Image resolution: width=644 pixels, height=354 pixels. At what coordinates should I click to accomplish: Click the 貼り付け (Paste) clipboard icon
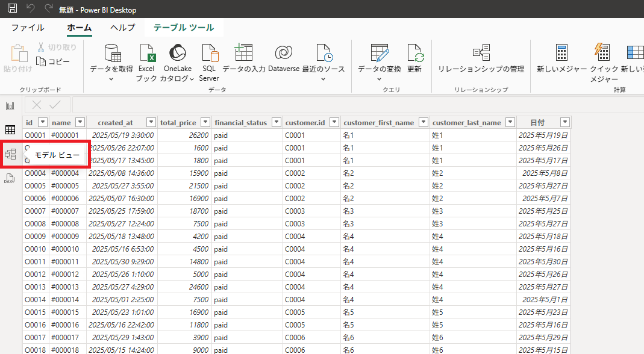(18, 54)
